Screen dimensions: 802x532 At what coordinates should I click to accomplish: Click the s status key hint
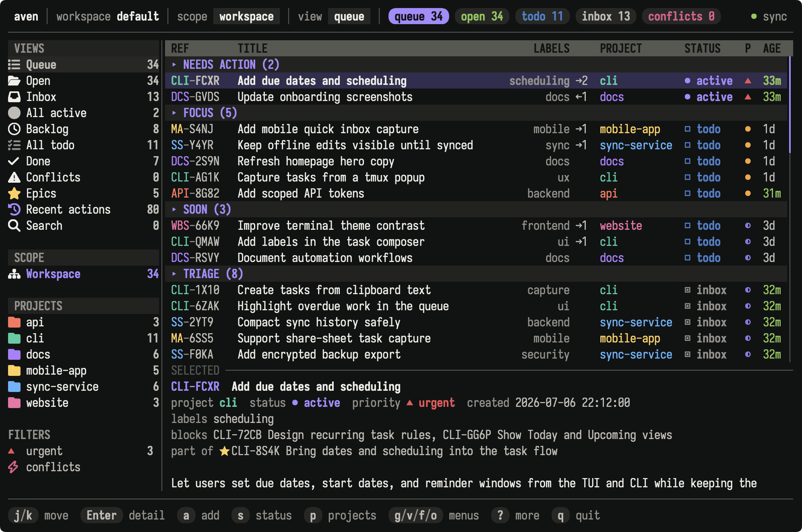(262, 515)
